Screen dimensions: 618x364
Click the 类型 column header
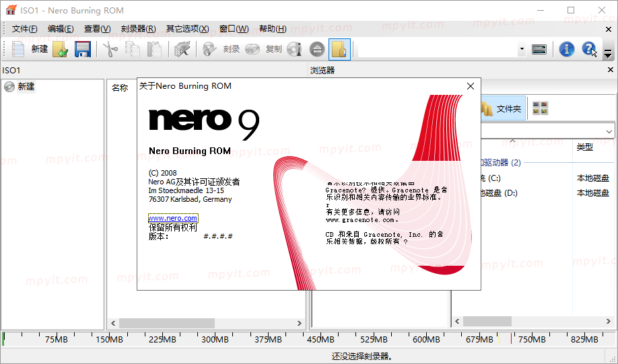pos(585,147)
